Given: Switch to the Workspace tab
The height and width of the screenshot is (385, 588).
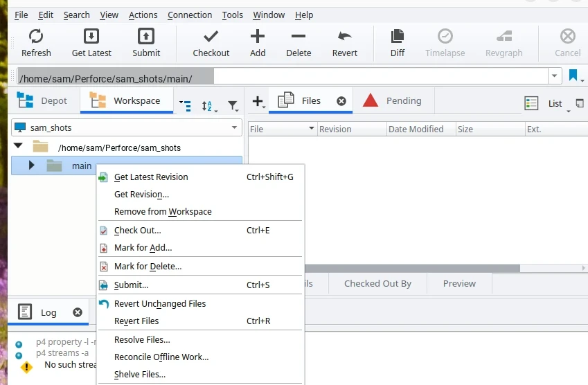Looking at the screenshot, I should 127,100.
